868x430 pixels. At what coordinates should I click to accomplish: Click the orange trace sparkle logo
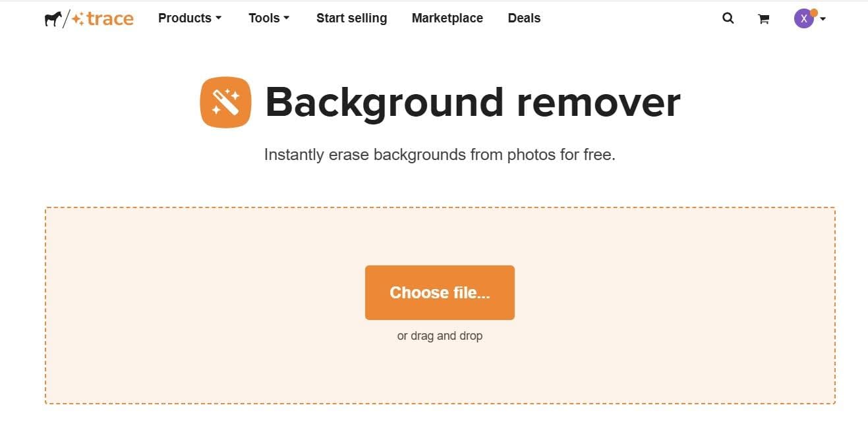(x=102, y=18)
